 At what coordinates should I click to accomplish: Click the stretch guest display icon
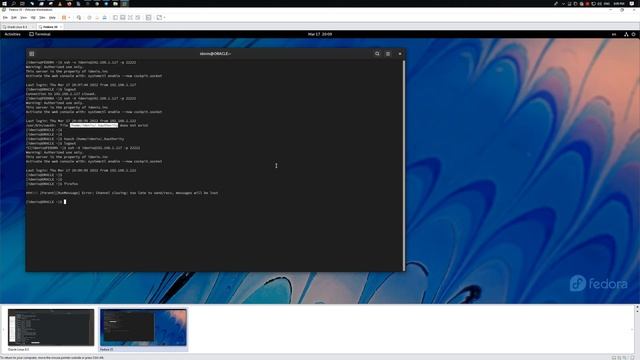159,18
